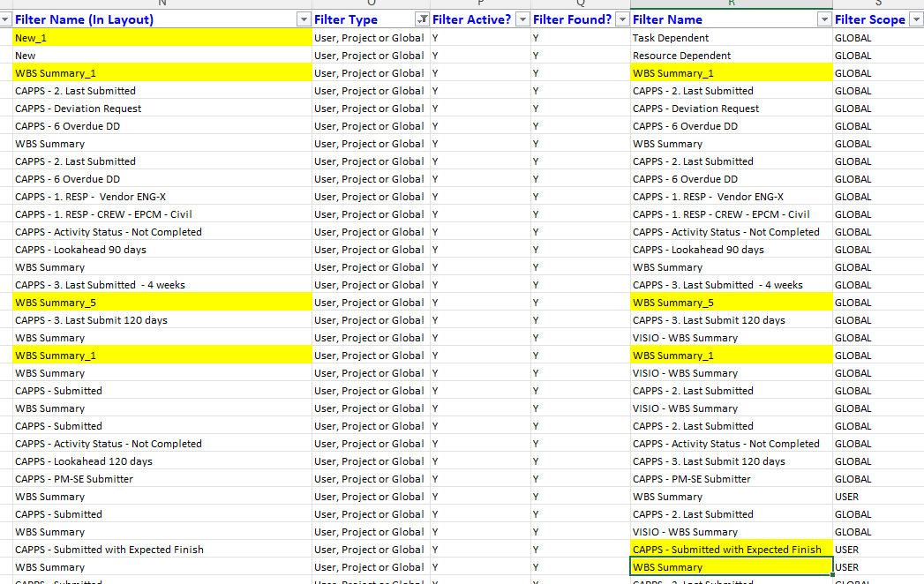This screenshot has height=584, width=924.
Task: Select column R header
Action: coord(731,4)
